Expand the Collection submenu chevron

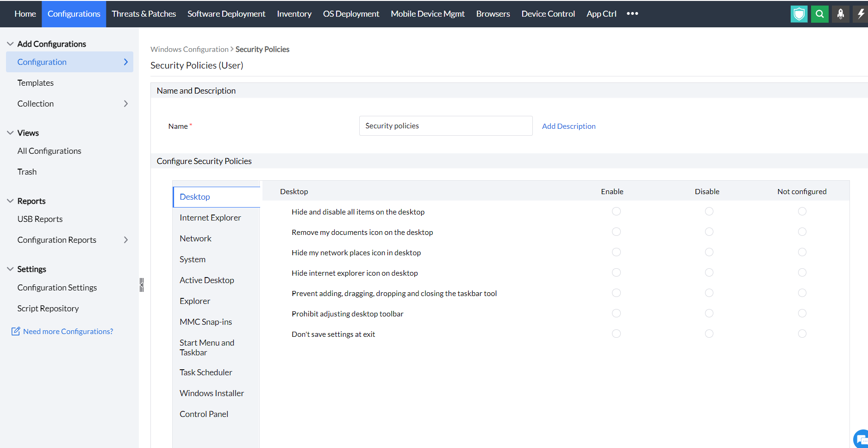point(125,104)
